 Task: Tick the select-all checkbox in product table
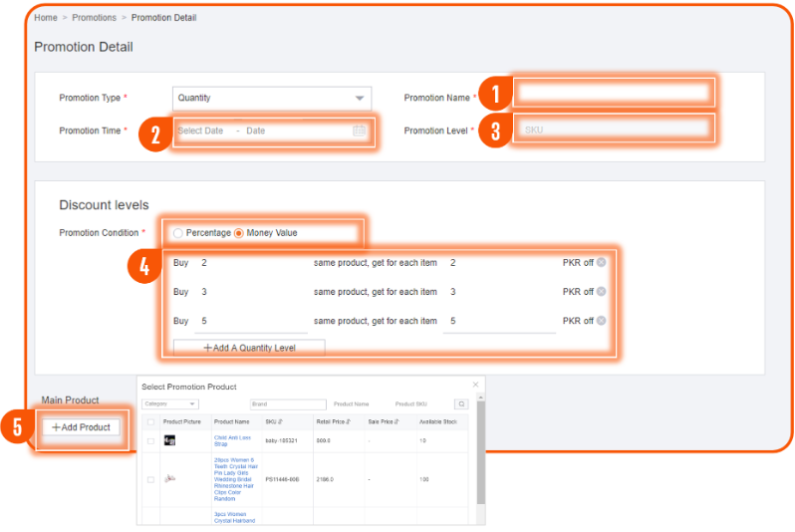pyautogui.click(x=150, y=421)
